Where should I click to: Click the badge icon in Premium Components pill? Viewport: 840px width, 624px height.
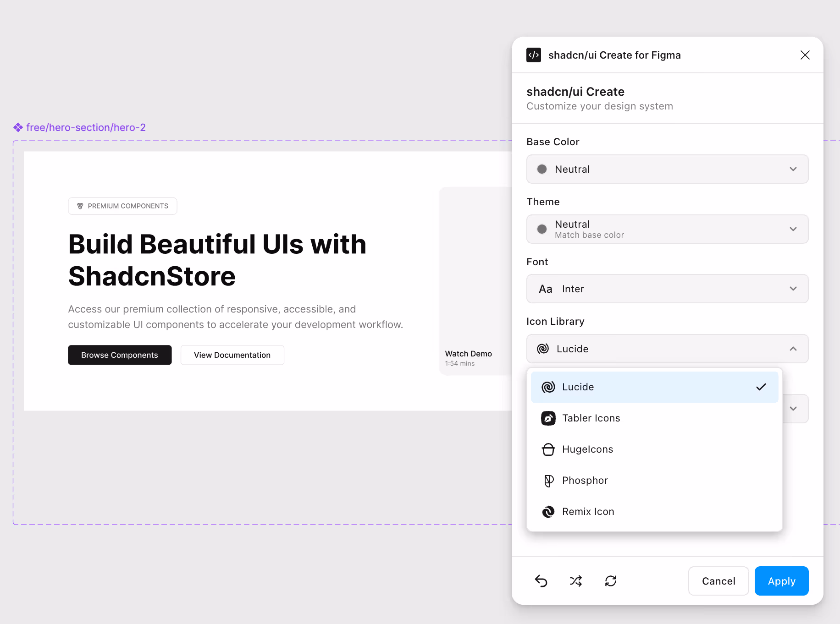click(x=80, y=206)
